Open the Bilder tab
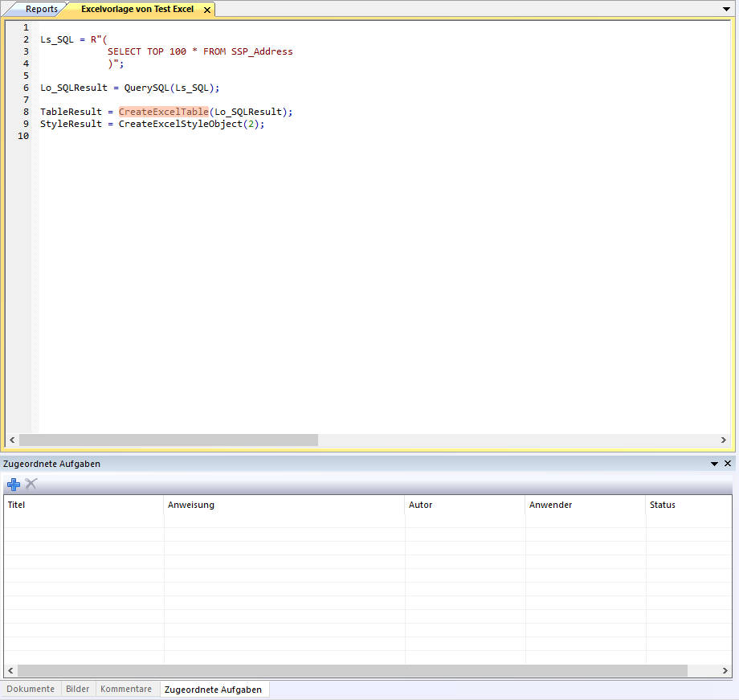 tap(77, 689)
